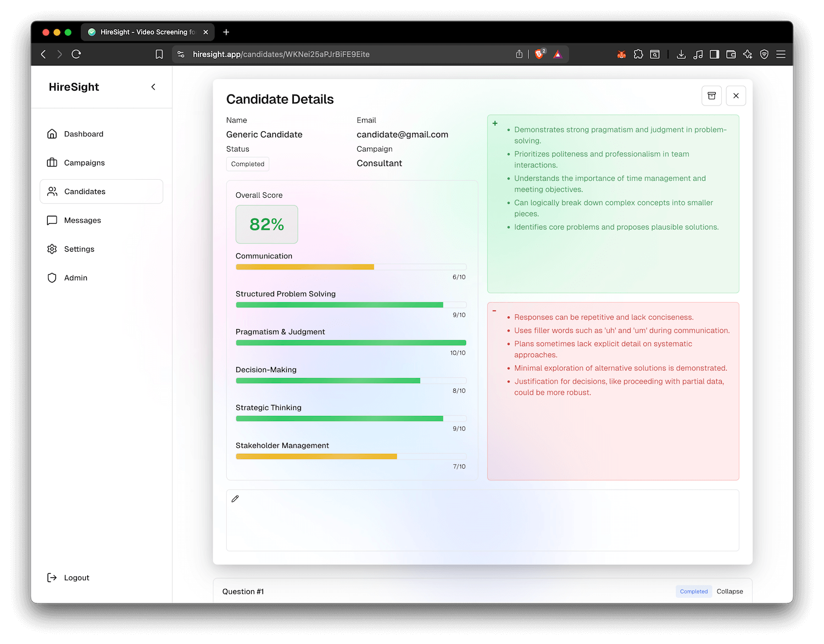
Task: Open a new browser tab
Action: click(x=226, y=32)
